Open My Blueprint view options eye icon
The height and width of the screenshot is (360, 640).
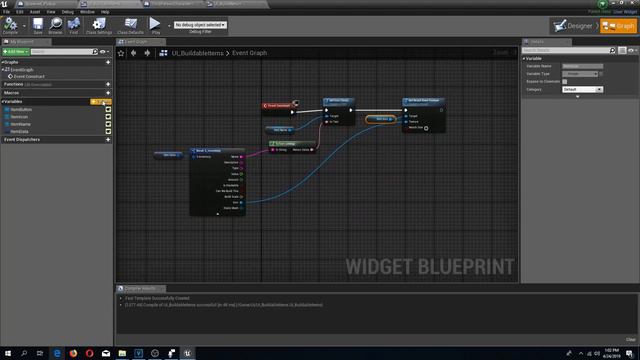(104, 52)
